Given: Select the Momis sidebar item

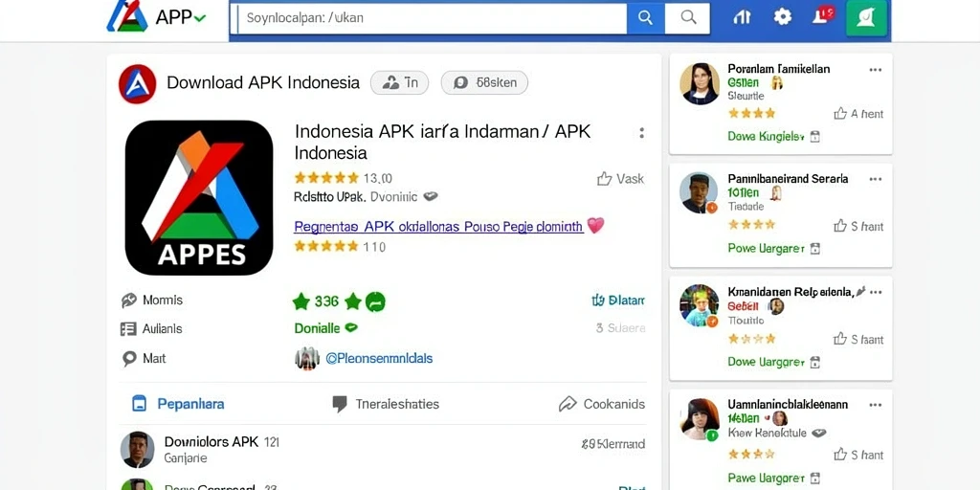Looking at the screenshot, I should click(x=152, y=300).
